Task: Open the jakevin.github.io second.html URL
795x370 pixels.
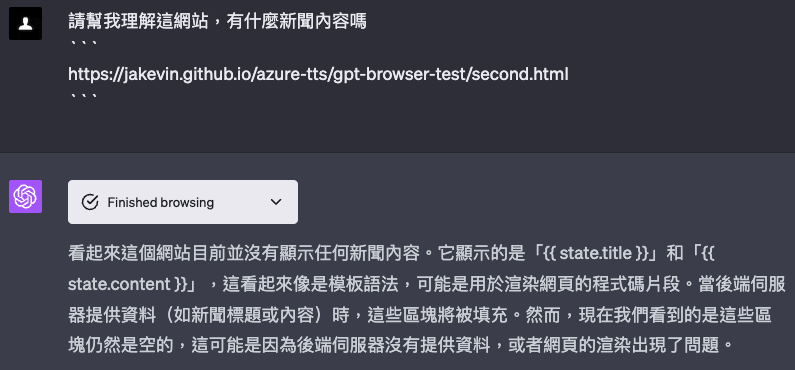Action: (318, 75)
